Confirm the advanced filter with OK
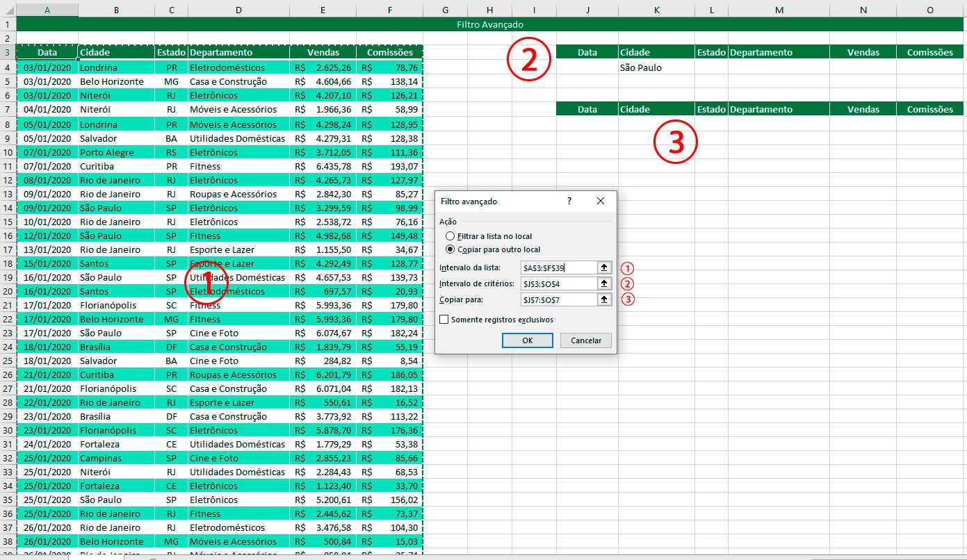The image size is (967, 560). tap(527, 340)
